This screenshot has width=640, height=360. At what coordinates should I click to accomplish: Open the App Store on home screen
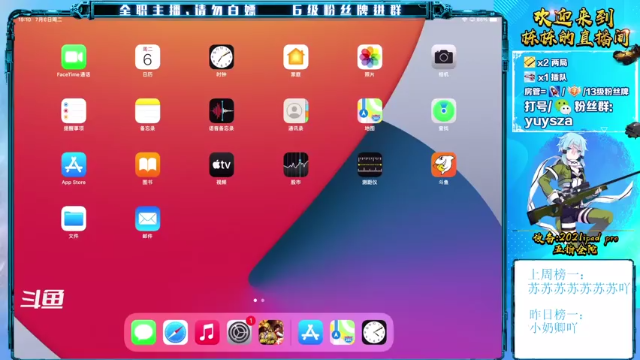pos(73,165)
